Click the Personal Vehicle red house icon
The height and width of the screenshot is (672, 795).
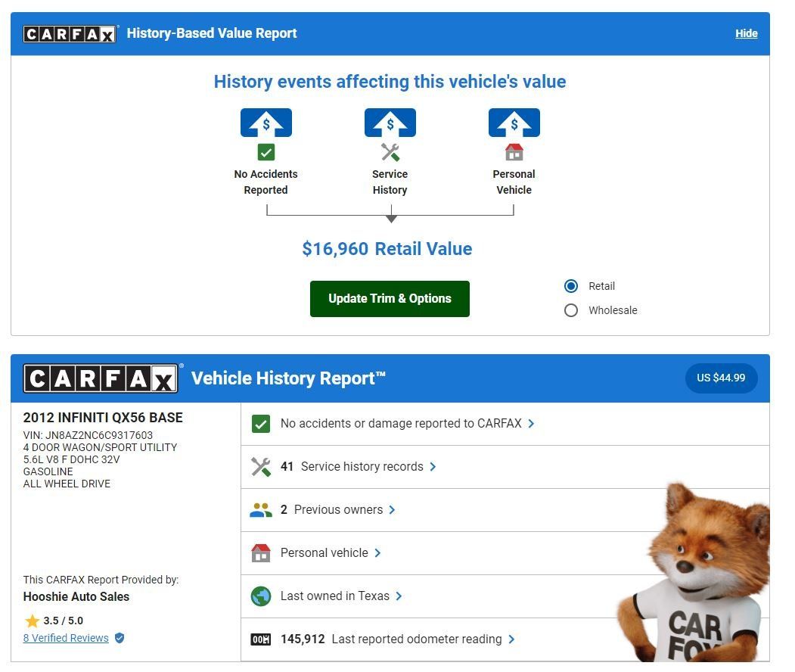click(x=514, y=152)
